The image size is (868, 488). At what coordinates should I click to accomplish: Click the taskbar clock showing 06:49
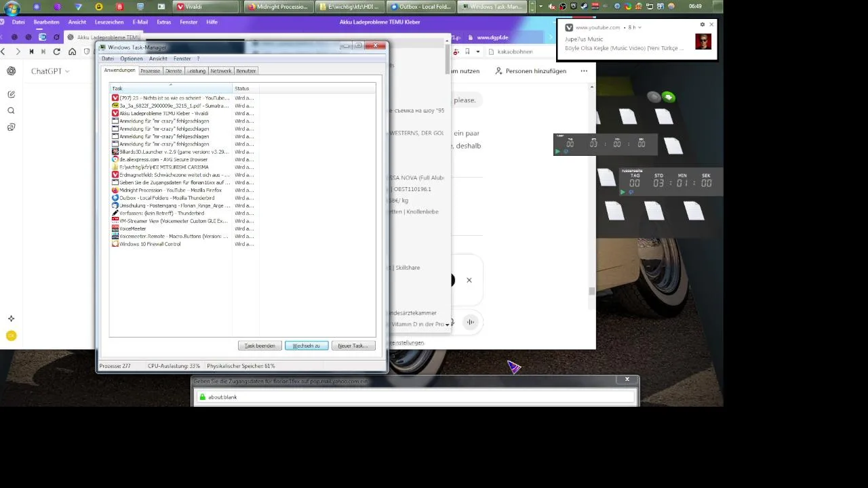[695, 6]
